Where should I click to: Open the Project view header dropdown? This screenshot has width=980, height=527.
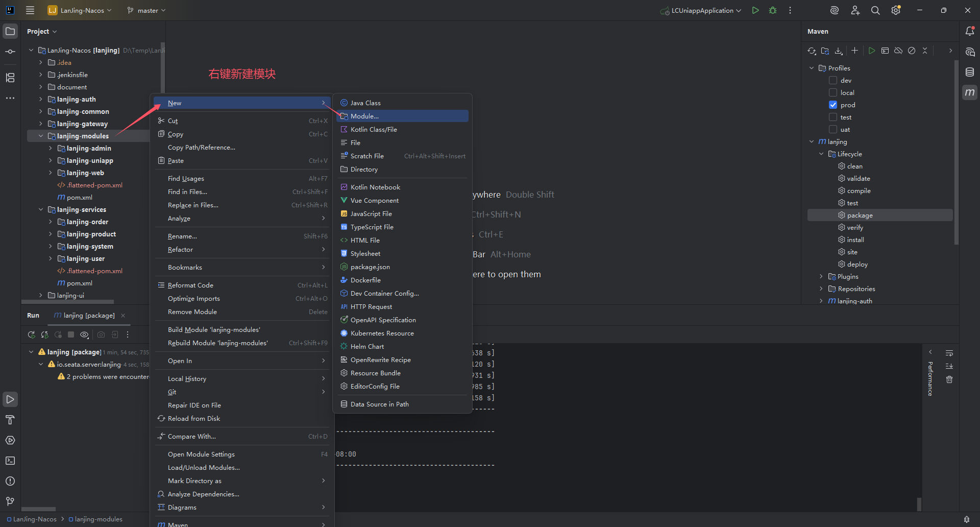[42, 31]
